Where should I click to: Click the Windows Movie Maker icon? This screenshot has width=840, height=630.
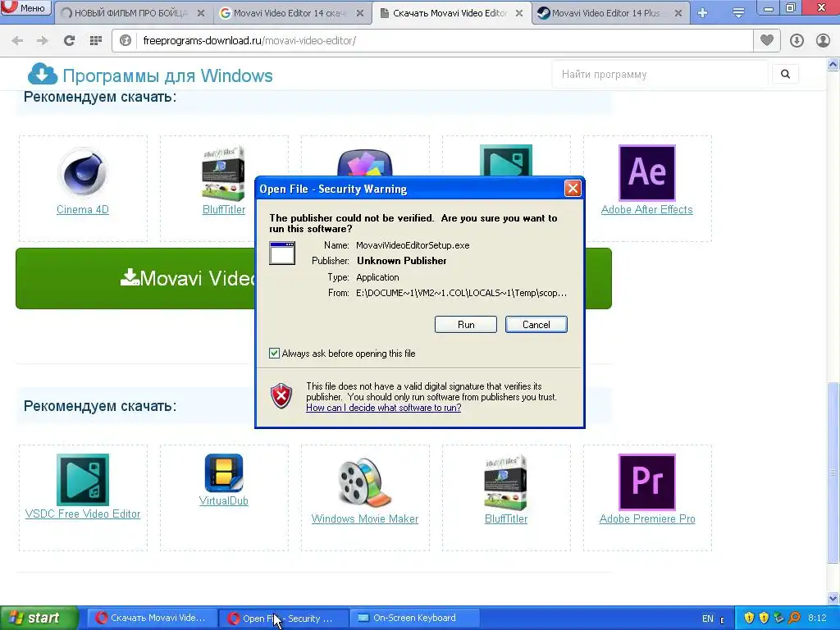pos(365,482)
